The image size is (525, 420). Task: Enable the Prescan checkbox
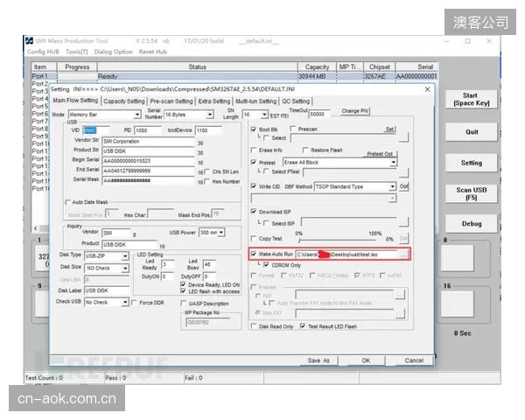pyautogui.click(x=293, y=129)
